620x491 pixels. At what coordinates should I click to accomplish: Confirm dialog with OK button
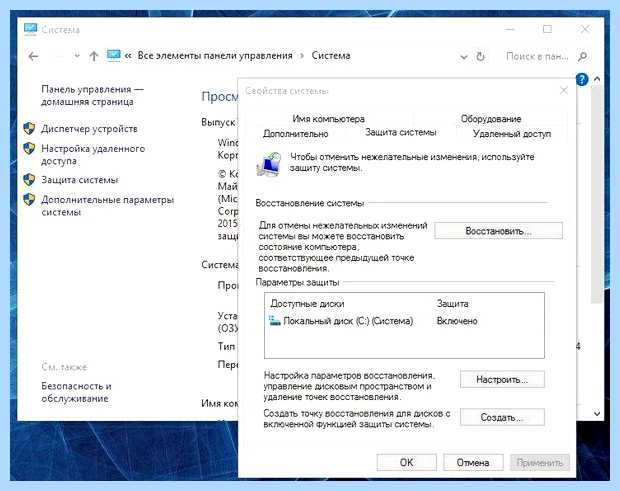[406, 462]
